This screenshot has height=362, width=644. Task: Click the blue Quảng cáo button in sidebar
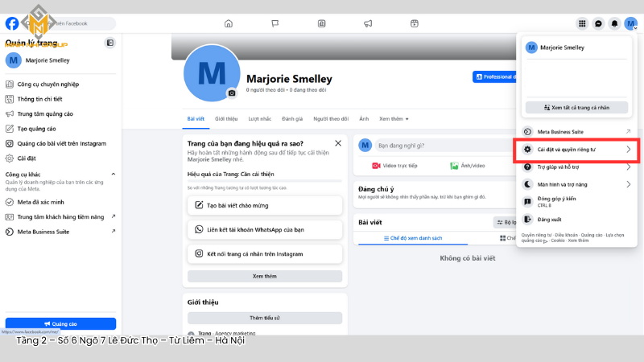point(60,323)
